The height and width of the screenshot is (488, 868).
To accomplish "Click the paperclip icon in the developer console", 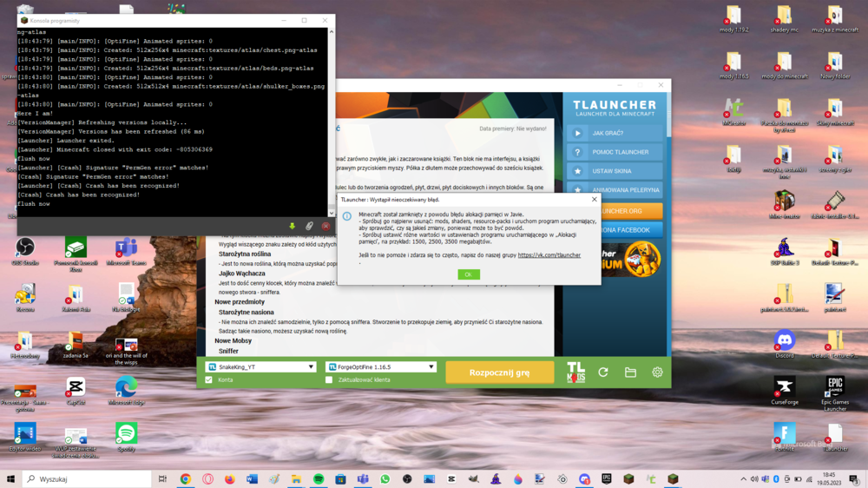I will coord(309,226).
